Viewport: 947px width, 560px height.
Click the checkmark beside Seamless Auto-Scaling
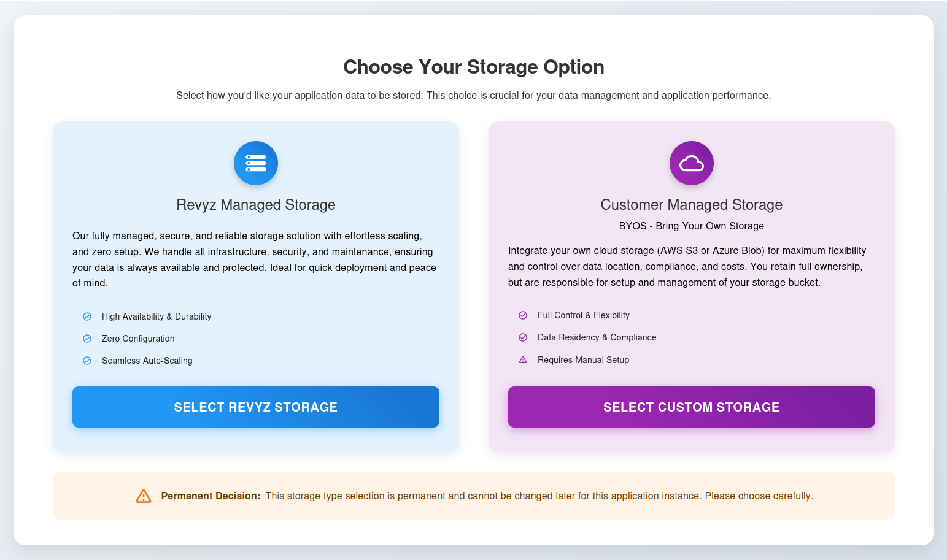click(x=87, y=361)
